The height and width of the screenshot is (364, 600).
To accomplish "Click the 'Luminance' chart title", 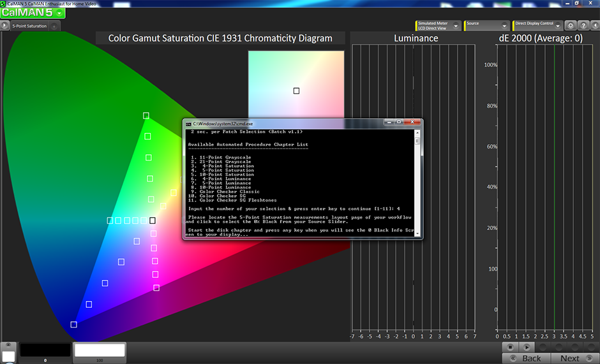I will pos(416,38).
